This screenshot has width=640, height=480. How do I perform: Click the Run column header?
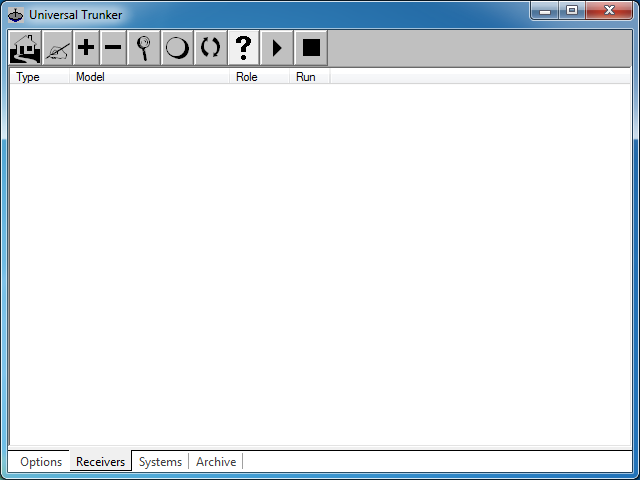(x=309, y=77)
